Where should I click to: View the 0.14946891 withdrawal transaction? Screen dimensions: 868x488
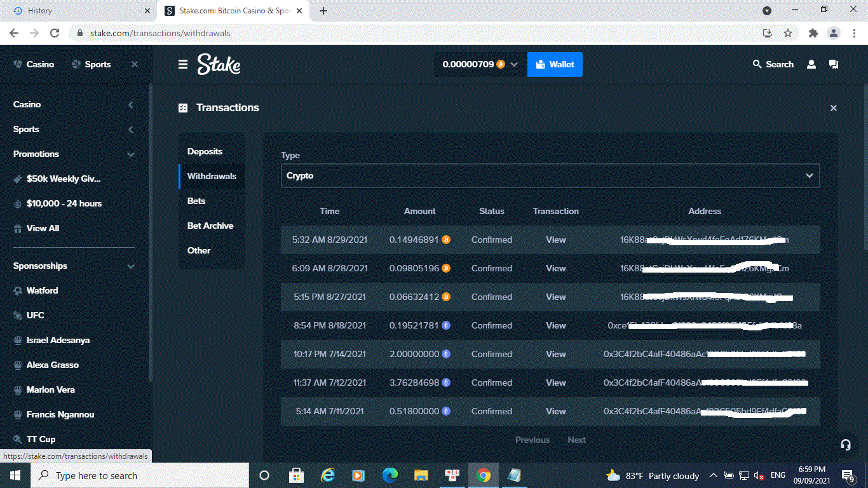pos(556,240)
